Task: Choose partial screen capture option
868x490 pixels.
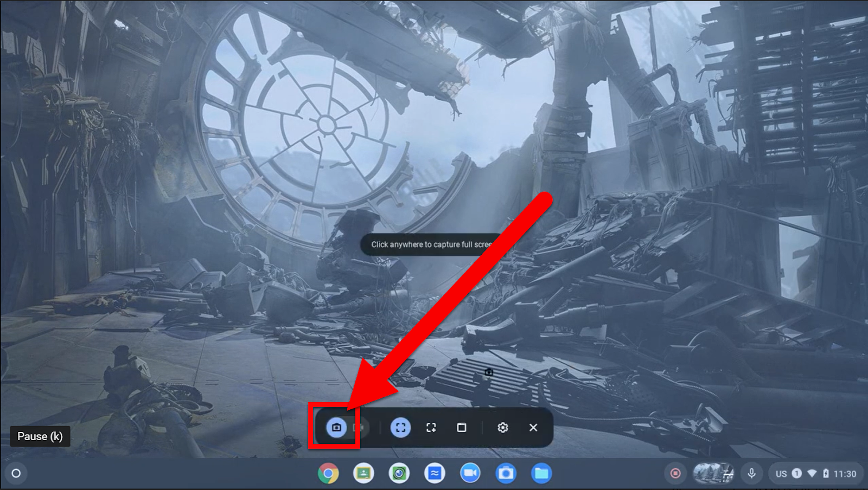Action: tap(431, 428)
